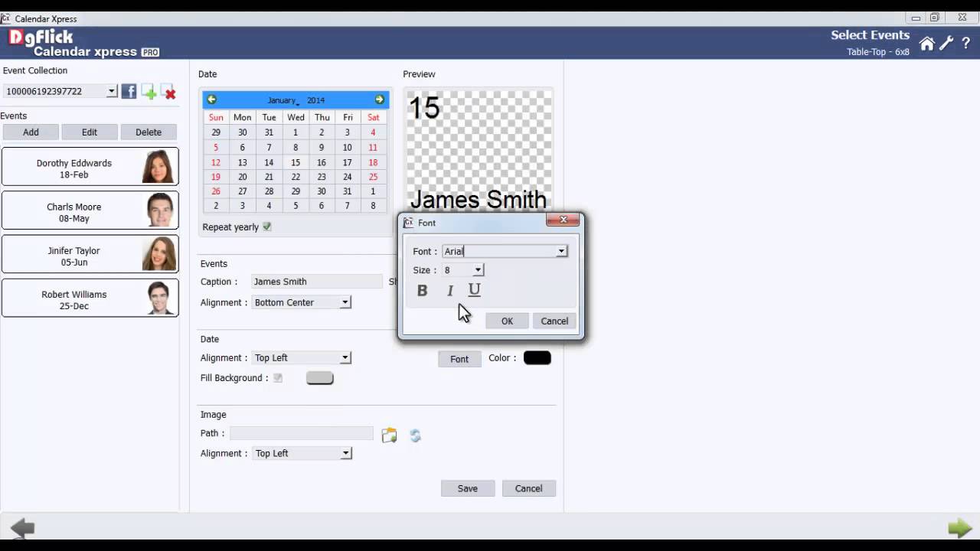Viewport: 980px width, 551px height.
Task: Toggle Bold in Font dialog
Action: coord(422,291)
